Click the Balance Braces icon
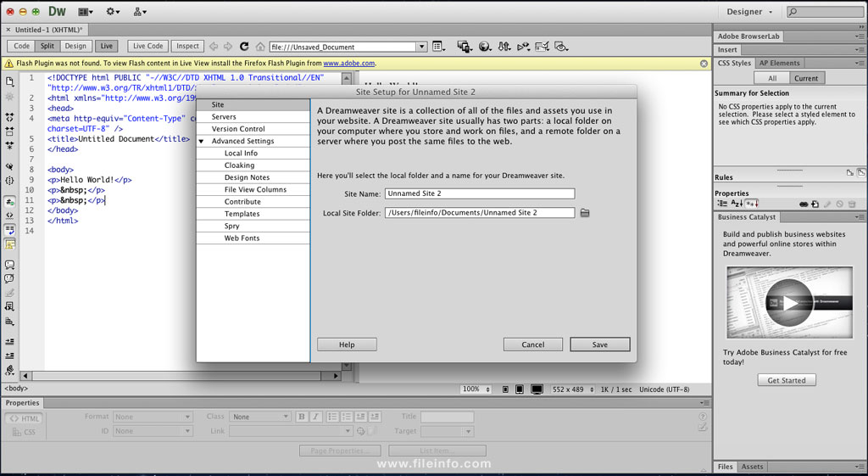This screenshot has width=868, height=476. 9,181
